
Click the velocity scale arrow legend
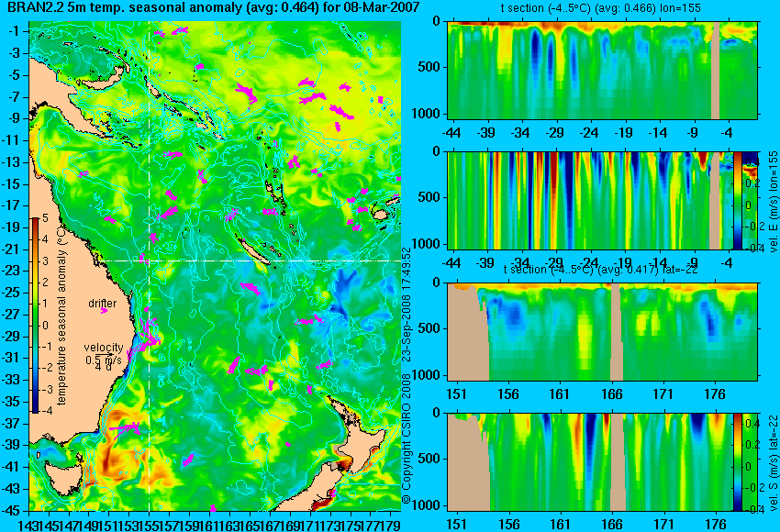(103, 354)
